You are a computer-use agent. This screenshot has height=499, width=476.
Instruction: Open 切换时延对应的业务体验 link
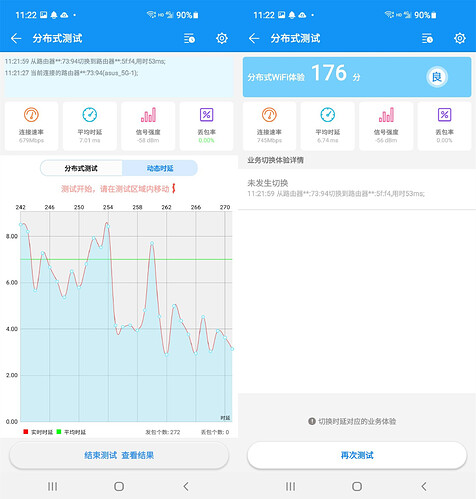[x=357, y=421]
